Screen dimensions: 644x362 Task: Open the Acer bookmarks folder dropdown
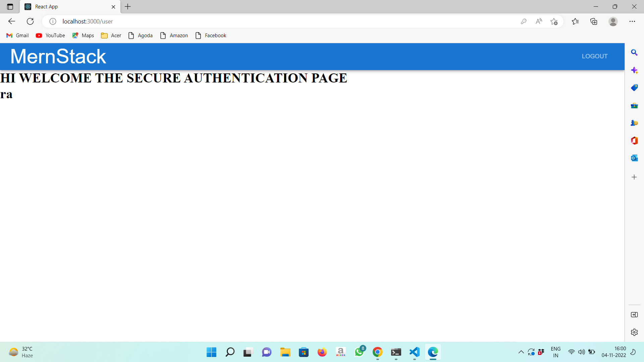[111, 35]
